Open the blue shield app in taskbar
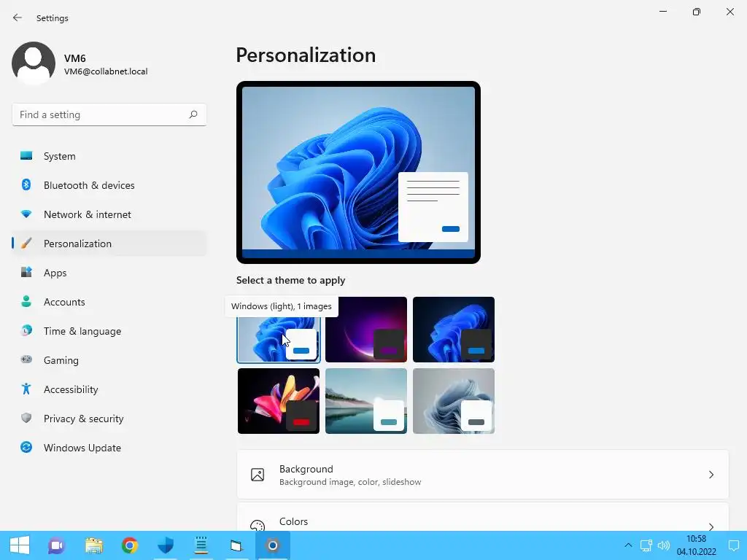 point(166,545)
